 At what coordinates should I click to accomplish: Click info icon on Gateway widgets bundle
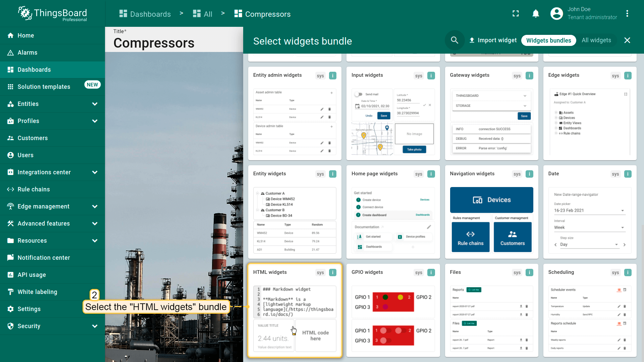[529, 76]
